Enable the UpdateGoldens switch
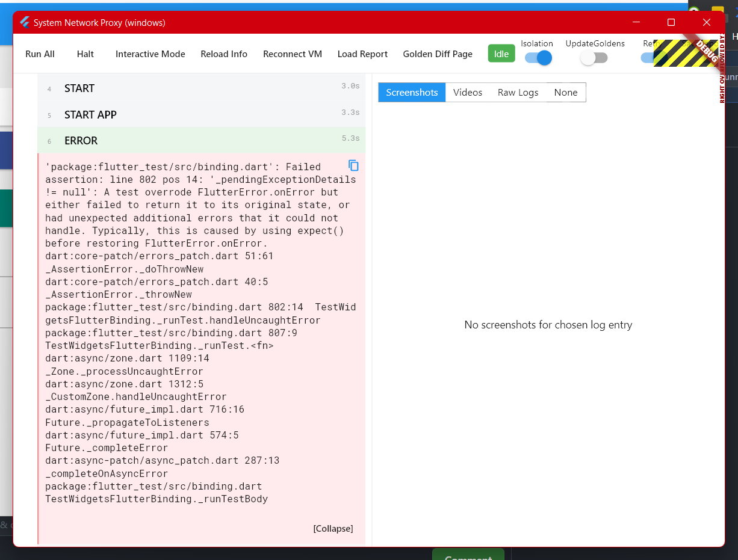Image resolution: width=738 pixels, height=560 pixels. tap(594, 57)
